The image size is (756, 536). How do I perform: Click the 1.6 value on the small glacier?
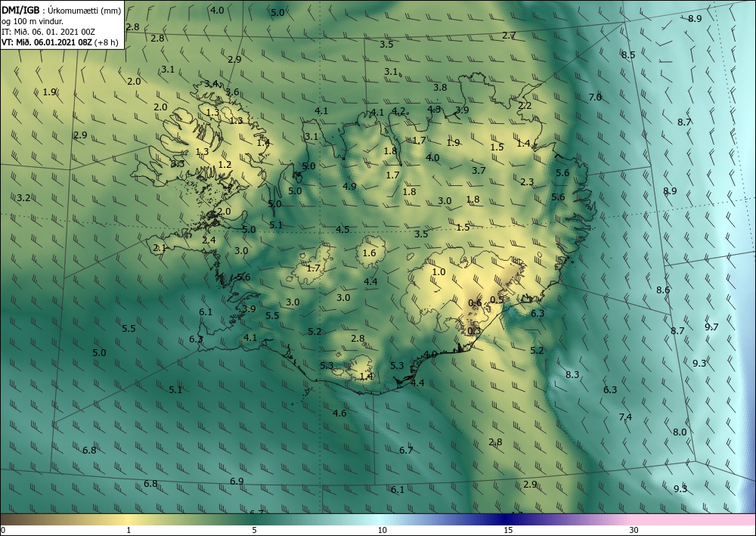click(x=370, y=253)
